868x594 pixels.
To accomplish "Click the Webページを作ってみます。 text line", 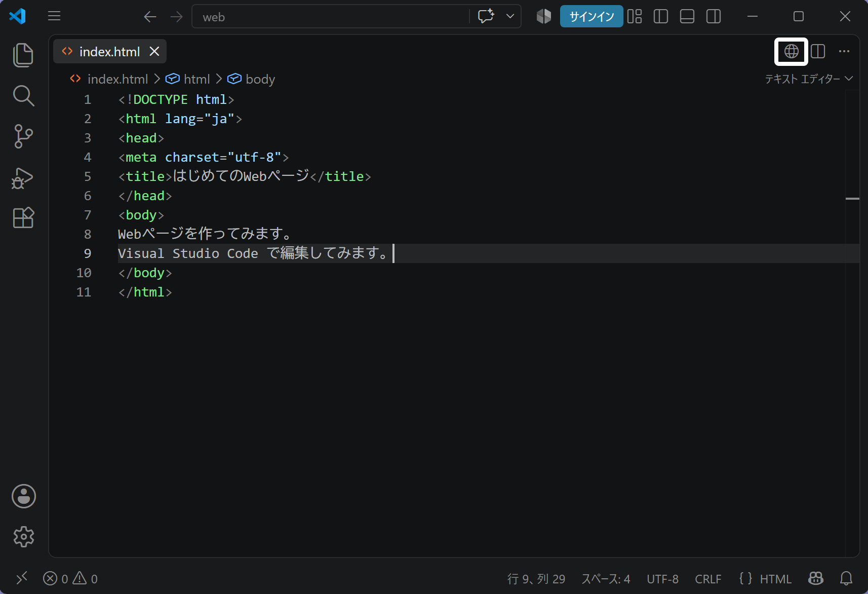I will (205, 234).
